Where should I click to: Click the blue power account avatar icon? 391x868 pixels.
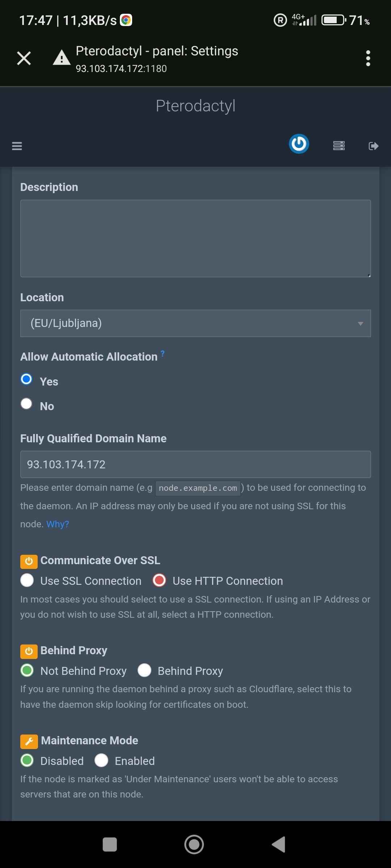[299, 144]
